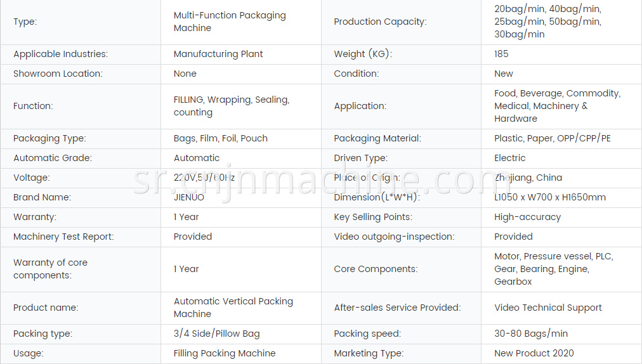The image size is (642, 364).
Task: Click the Food, Beverage, Commodity application text
Action: click(557, 93)
